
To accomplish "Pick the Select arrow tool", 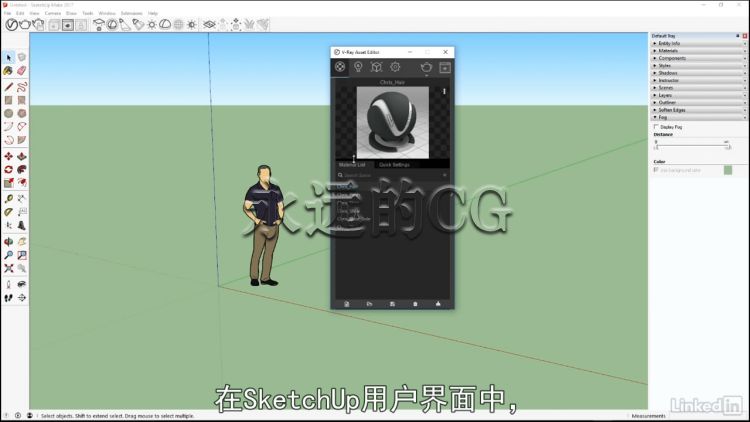I will (9, 57).
